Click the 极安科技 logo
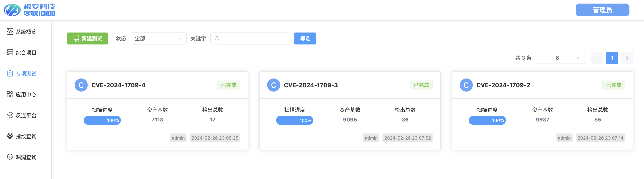The image size is (644, 179). (29, 10)
